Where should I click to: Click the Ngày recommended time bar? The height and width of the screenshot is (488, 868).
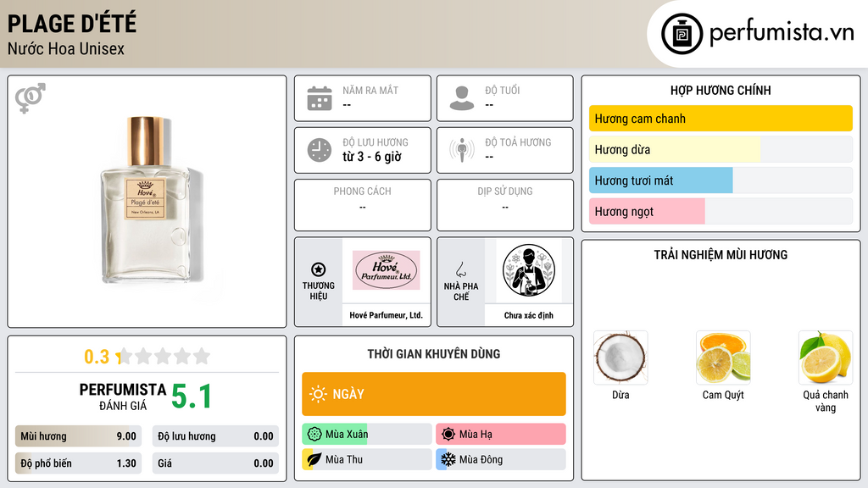point(434,394)
